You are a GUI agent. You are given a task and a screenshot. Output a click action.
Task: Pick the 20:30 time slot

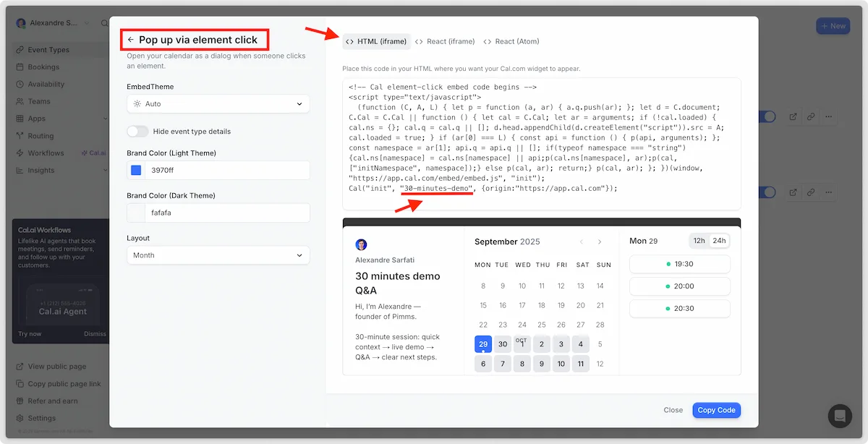pyautogui.click(x=680, y=309)
